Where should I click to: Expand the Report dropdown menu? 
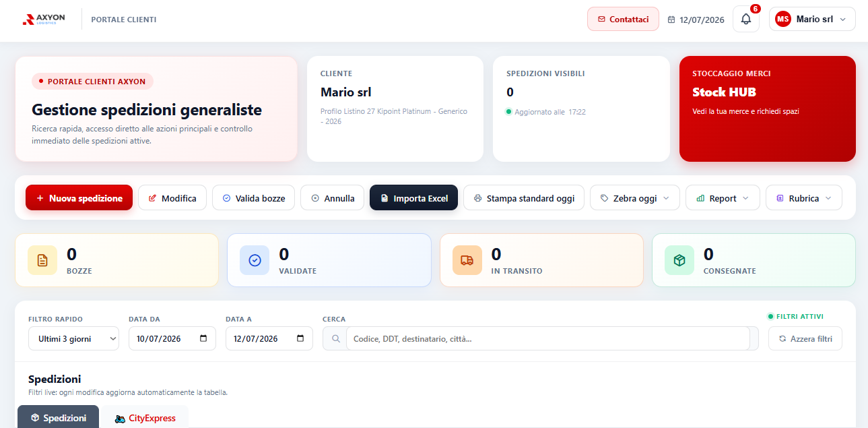pyautogui.click(x=745, y=198)
